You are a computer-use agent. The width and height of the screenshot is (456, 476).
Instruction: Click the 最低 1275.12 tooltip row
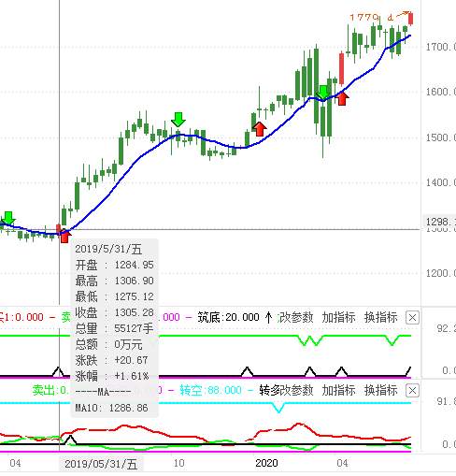click(115, 296)
